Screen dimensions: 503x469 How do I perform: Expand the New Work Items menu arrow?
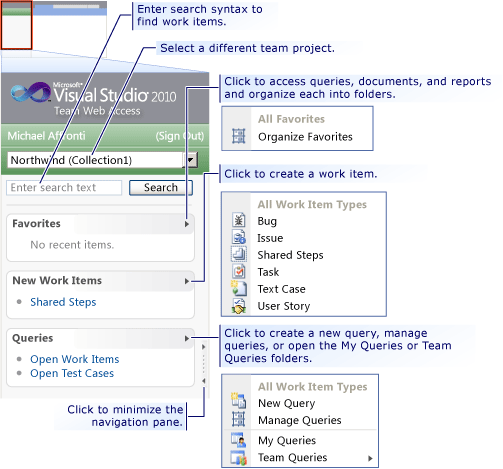tap(187, 281)
